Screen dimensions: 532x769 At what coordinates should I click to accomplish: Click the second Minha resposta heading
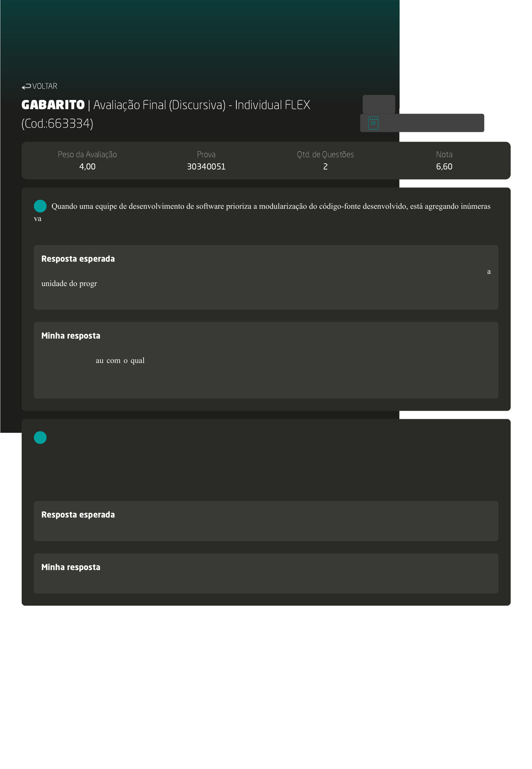[x=70, y=567]
